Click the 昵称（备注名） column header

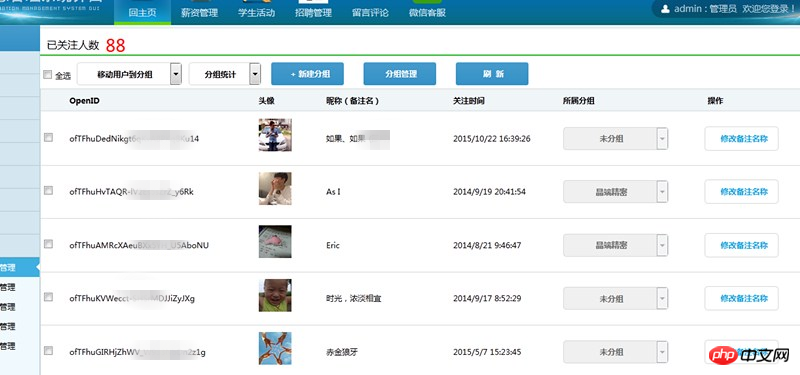click(353, 101)
